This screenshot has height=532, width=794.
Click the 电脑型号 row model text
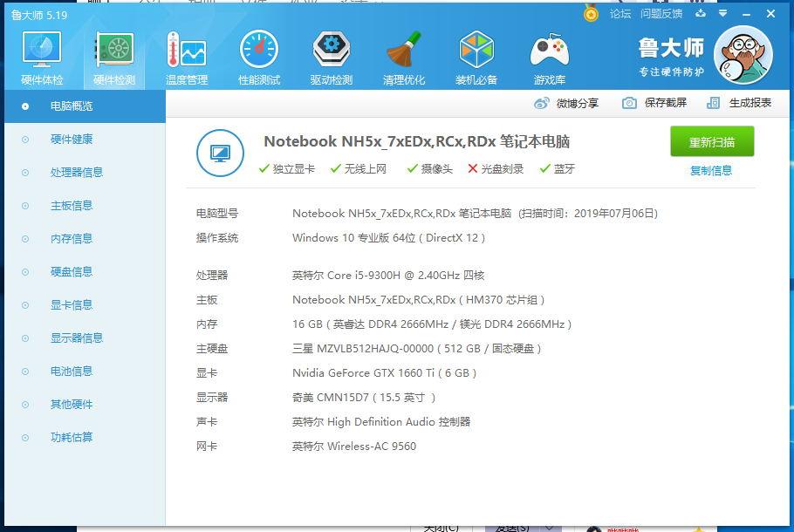pyautogui.click(x=475, y=214)
